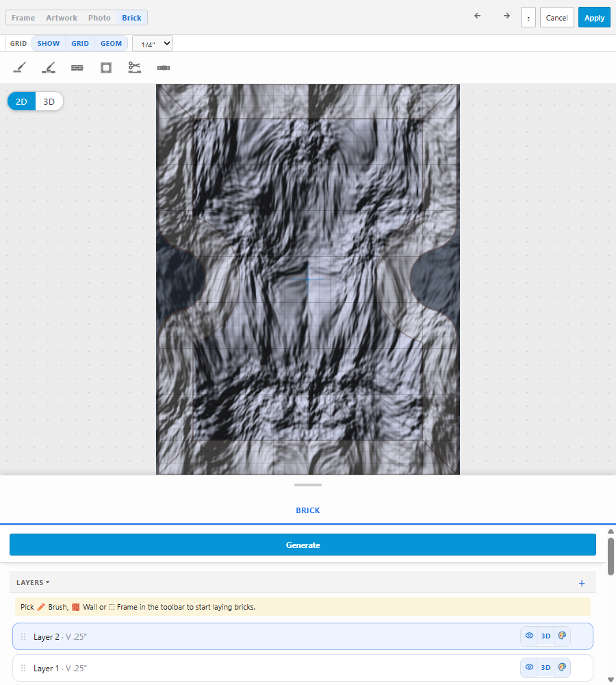This screenshot has width=616, height=685.
Task: Click the redo right arrow
Action: pos(506,16)
